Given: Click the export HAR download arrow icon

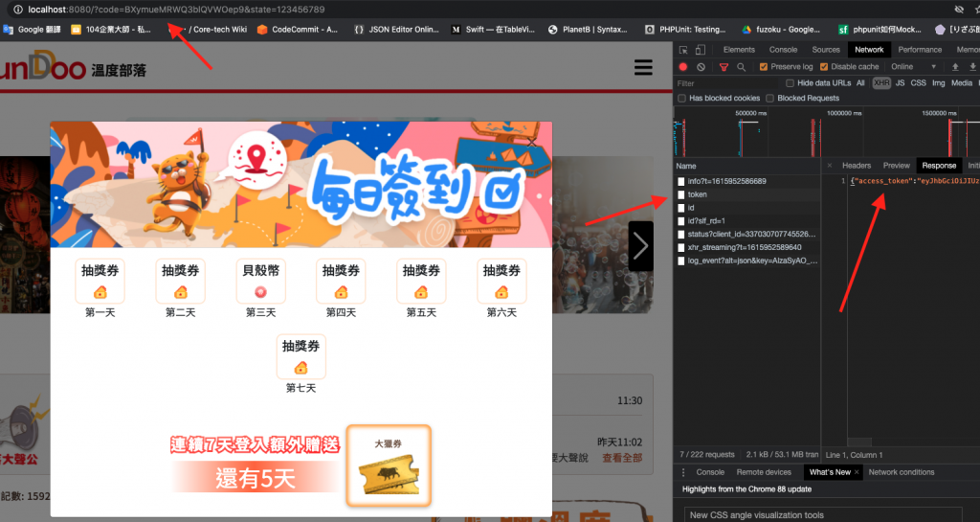Looking at the screenshot, I should point(972,67).
